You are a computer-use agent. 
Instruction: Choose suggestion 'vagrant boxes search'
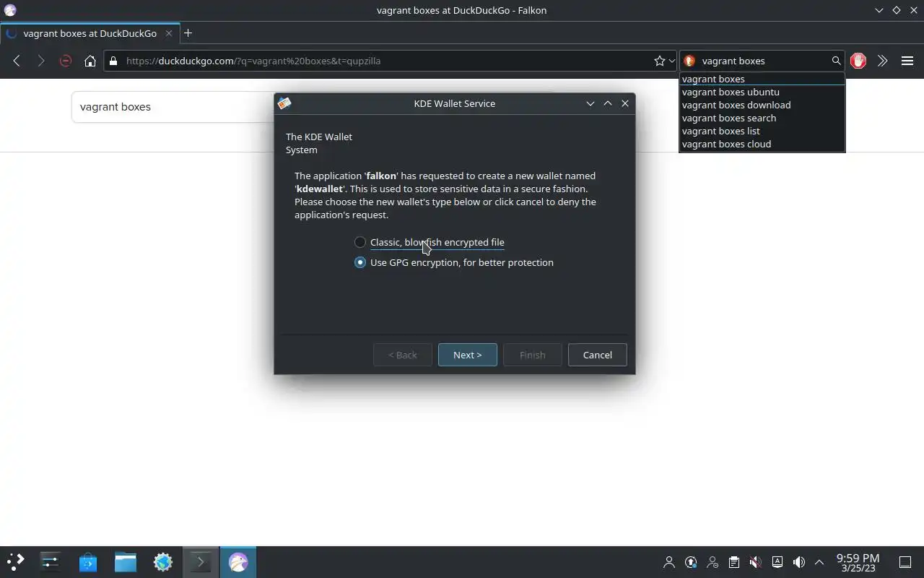tap(762, 118)
